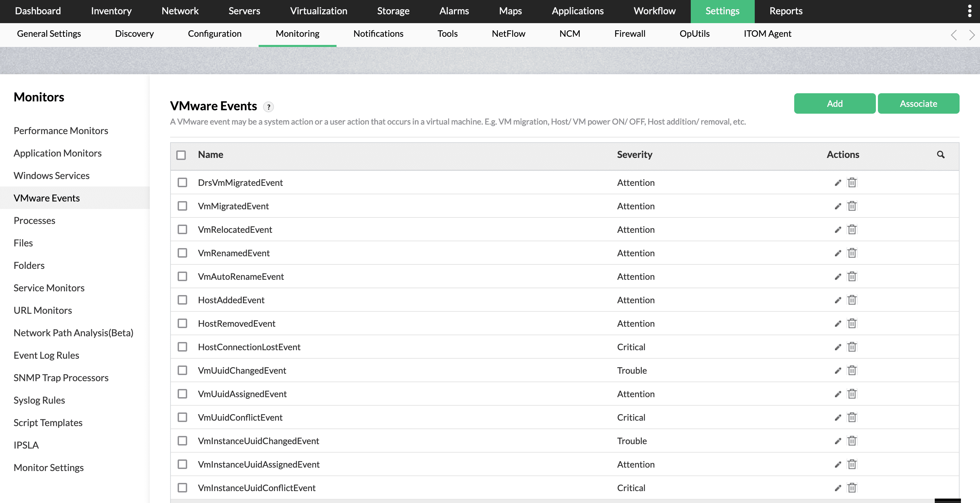Viewport: 980px width, 503px height.
Task: Edit the HostConnectionLostEvent row
Action: point(838,347)
